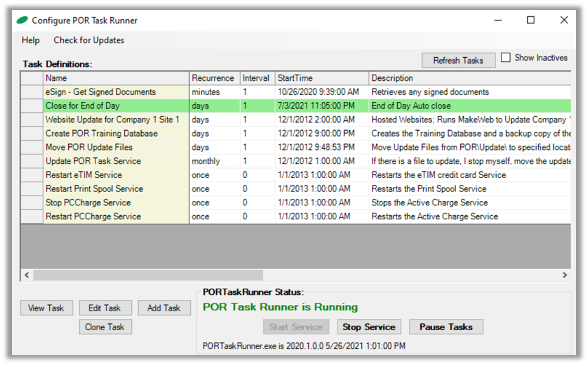The width and height of the screenshot is (588, 365).
Task: Open the Help menu
Action: pos(31,40)
